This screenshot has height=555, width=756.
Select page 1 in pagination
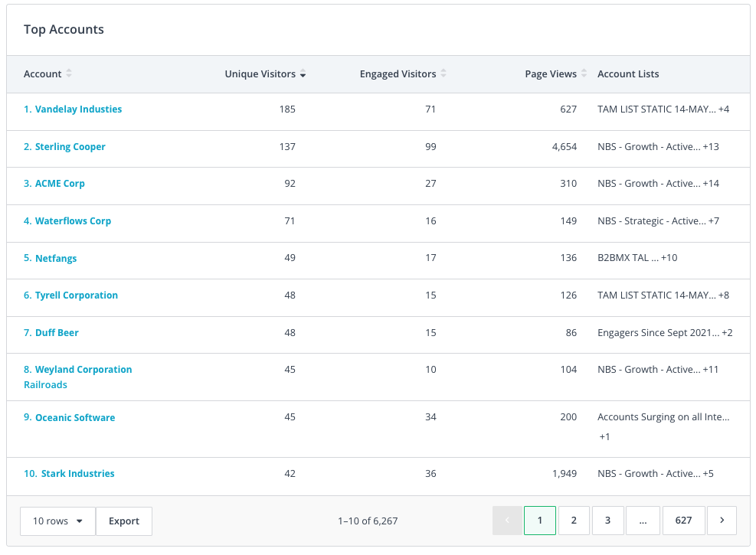[540, 521]
